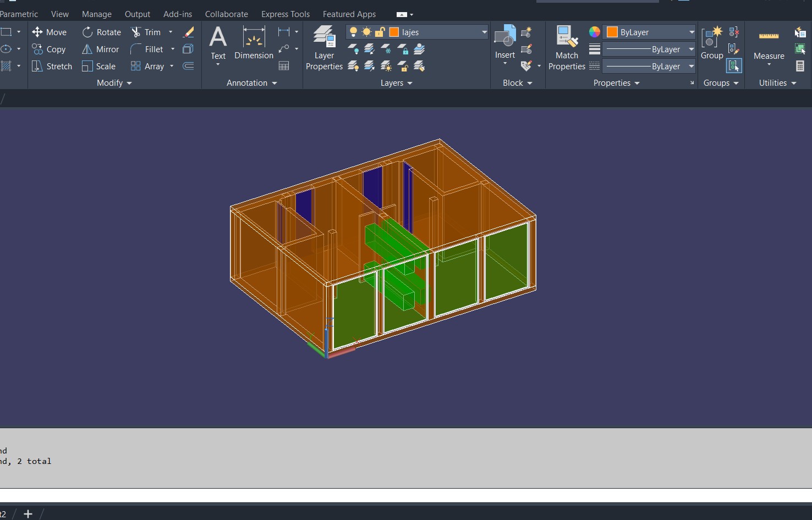Toggle the lajes layer lightbulb on/off

353,32
